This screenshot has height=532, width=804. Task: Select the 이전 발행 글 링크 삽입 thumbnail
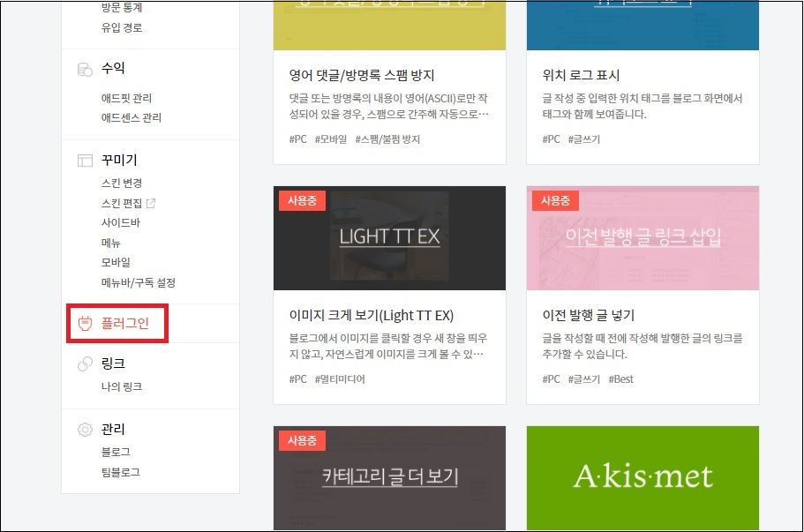642,238
